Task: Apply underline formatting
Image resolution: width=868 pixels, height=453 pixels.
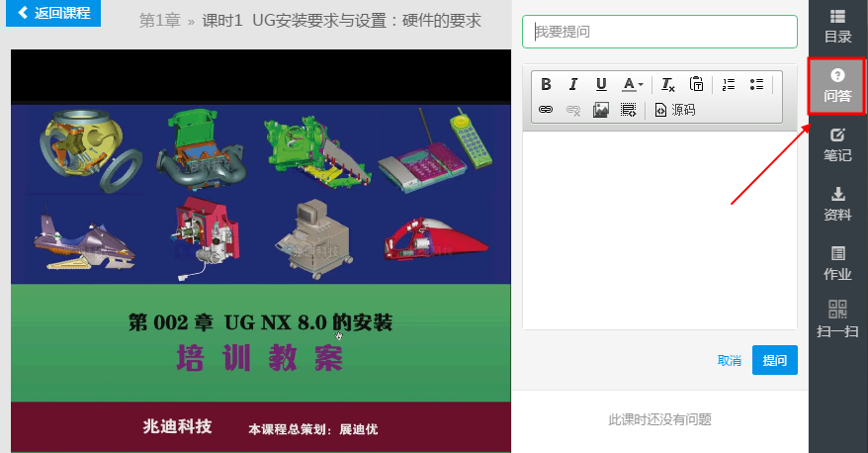Action: [x=601, y=84]
